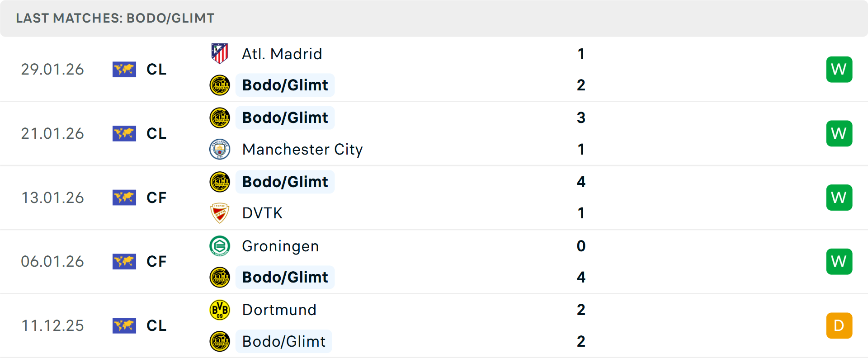
Task: Click the Dortmund club crest
Action: [x=220, y=310]
